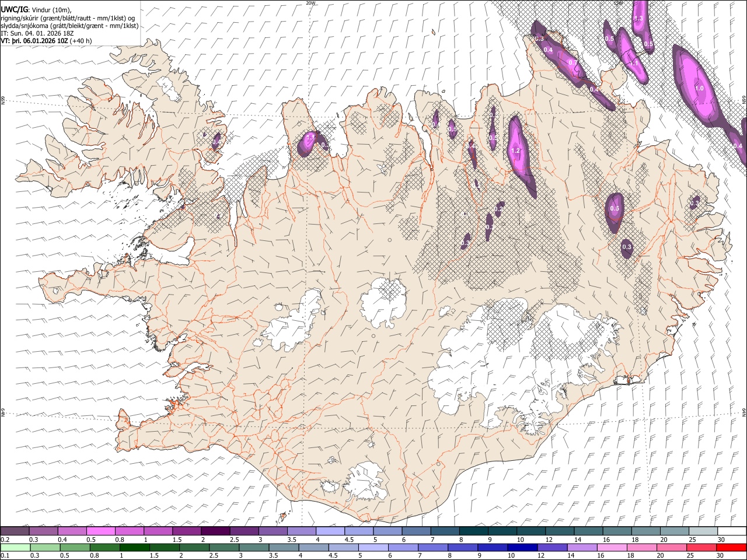
Task: Click the pale grey 25 swatch on snow scale
Action: 704,531
